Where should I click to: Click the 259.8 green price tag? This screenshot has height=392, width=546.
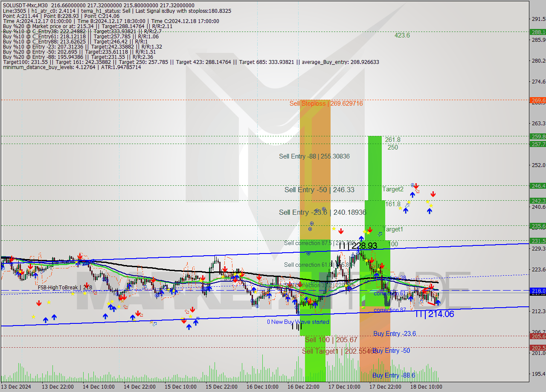pos(537,136)
